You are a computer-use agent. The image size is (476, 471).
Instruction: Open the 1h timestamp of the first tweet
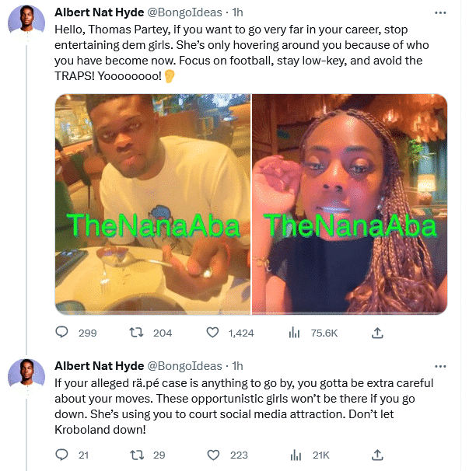[238, 13]
